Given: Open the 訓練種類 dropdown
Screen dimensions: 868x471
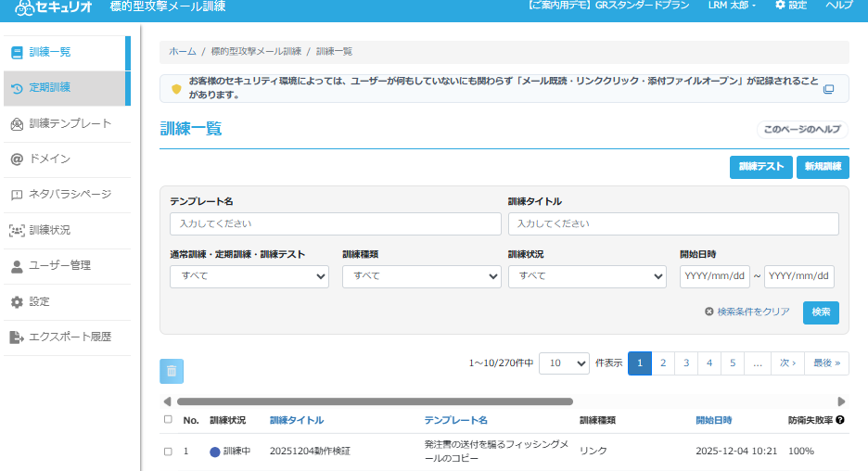Looking at the screenshot, I should click(x=422, y=276).
